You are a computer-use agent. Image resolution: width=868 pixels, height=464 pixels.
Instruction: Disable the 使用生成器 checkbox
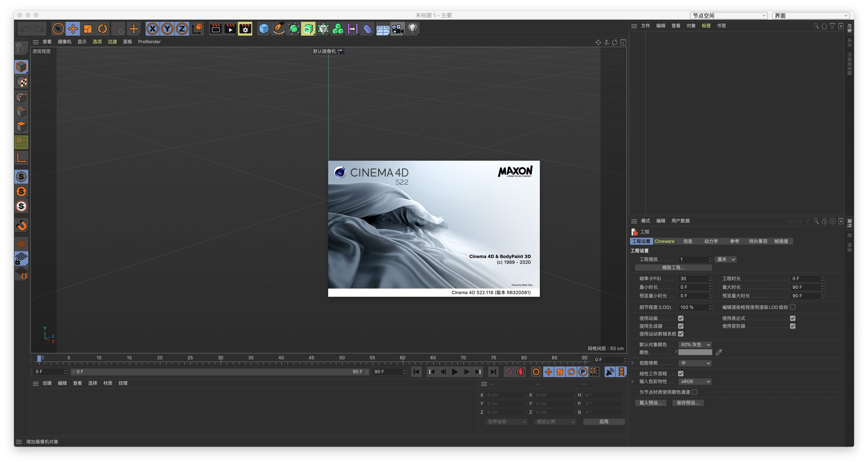(681, 326)
